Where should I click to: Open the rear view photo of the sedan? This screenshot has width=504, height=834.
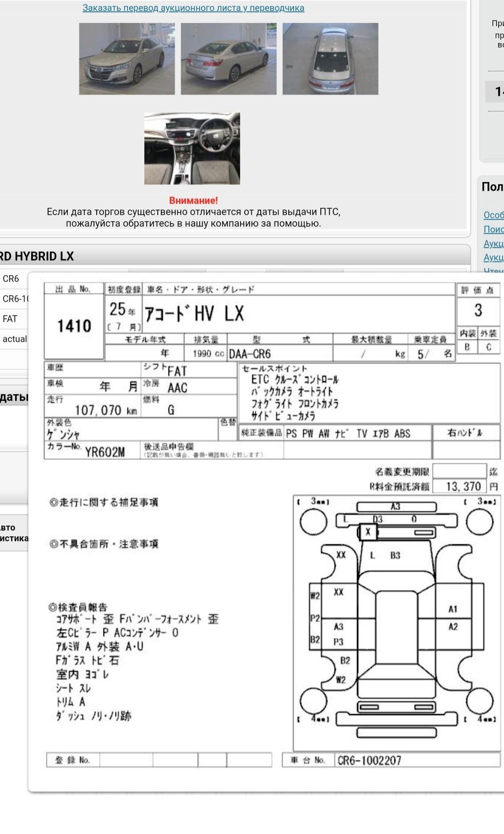point(229,59)
